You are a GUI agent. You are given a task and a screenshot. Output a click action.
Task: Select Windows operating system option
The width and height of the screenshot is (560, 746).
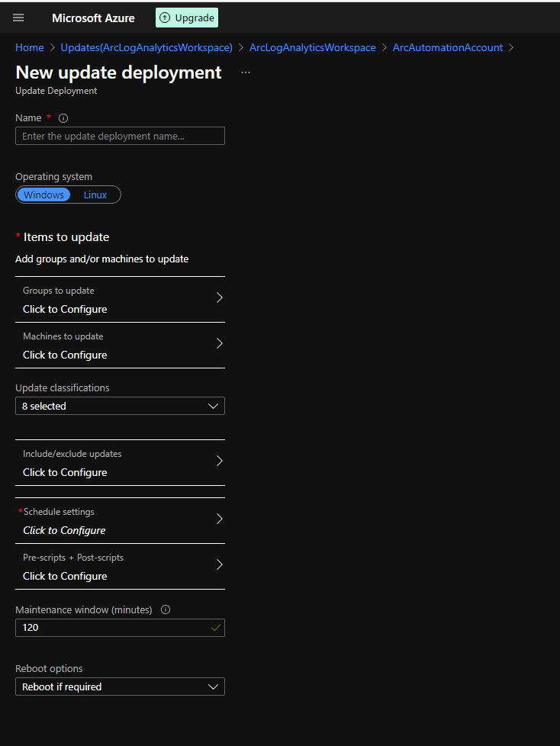(x=43, y=195)
